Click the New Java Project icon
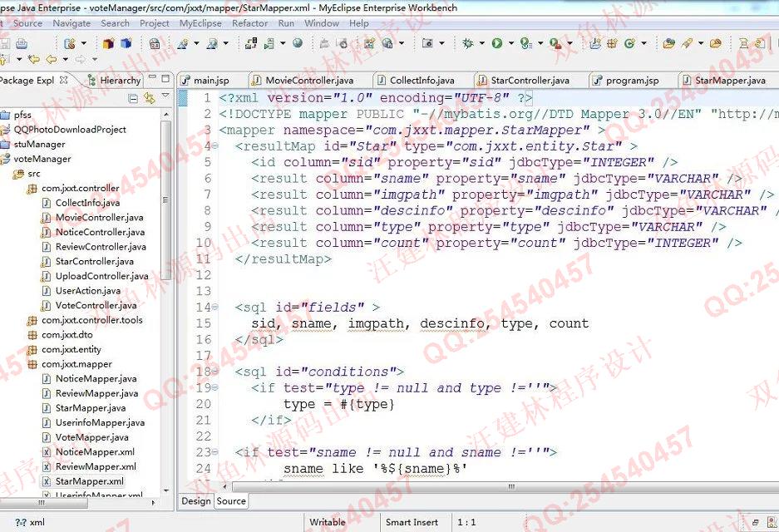779x532 pixels. pos(594,44)
